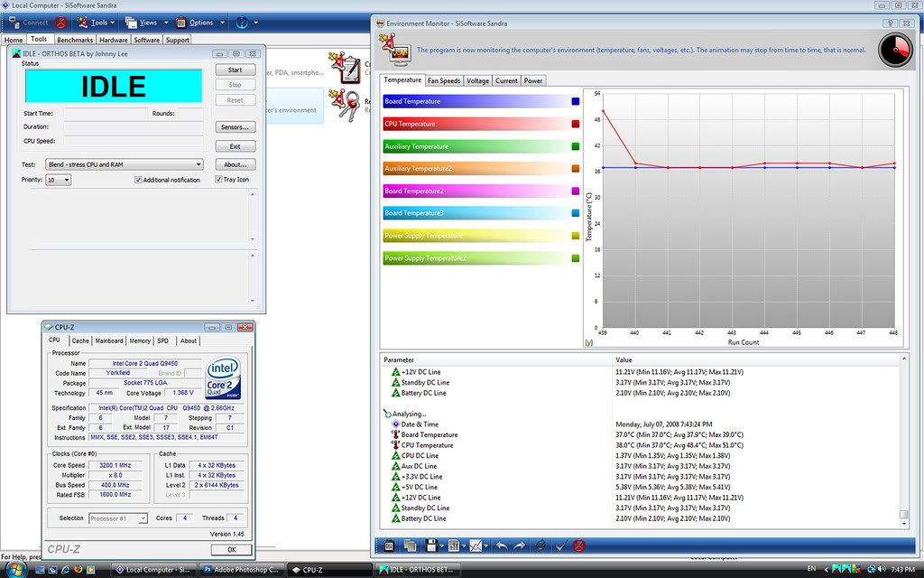Click the Board Temperature3 cyan swatch
The width and height of the screenshot is (924, 578).
[x=575, y=213]
